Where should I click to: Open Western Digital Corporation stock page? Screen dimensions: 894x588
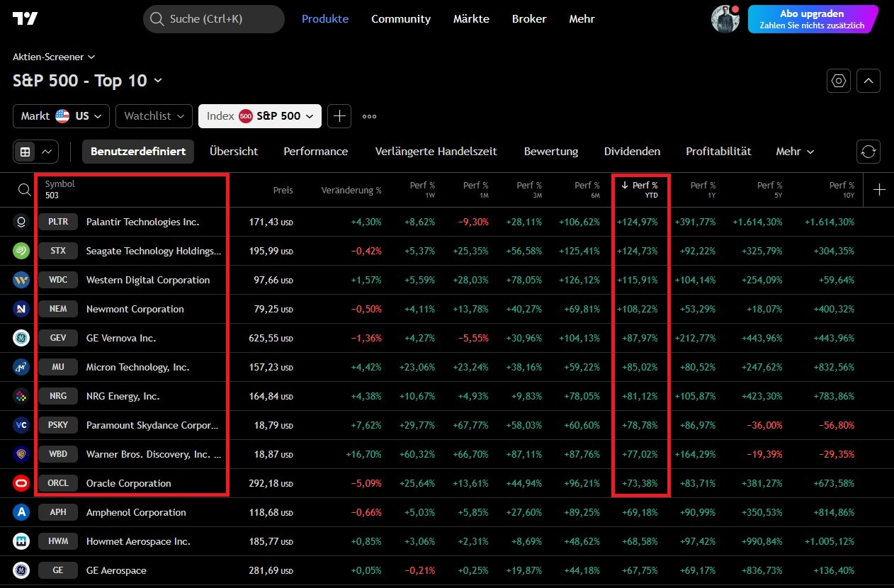pyautogui.click(x=148, y=280)
